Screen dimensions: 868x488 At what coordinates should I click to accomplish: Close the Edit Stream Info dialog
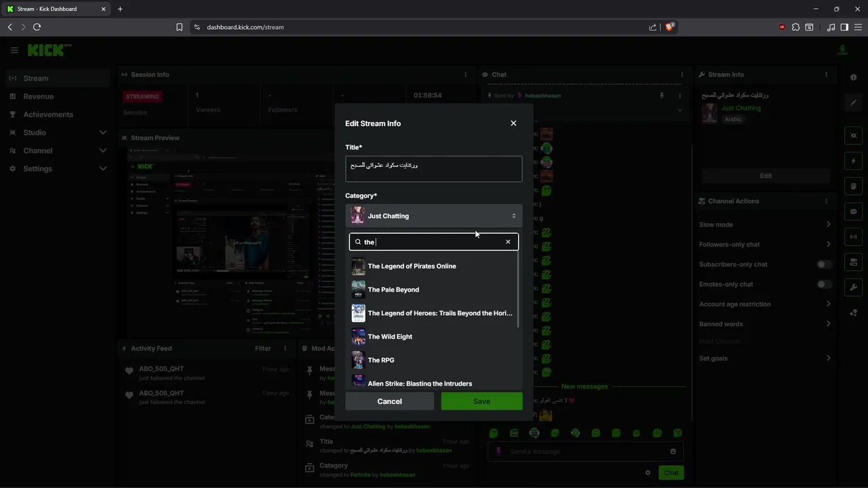tap(513, 123)
